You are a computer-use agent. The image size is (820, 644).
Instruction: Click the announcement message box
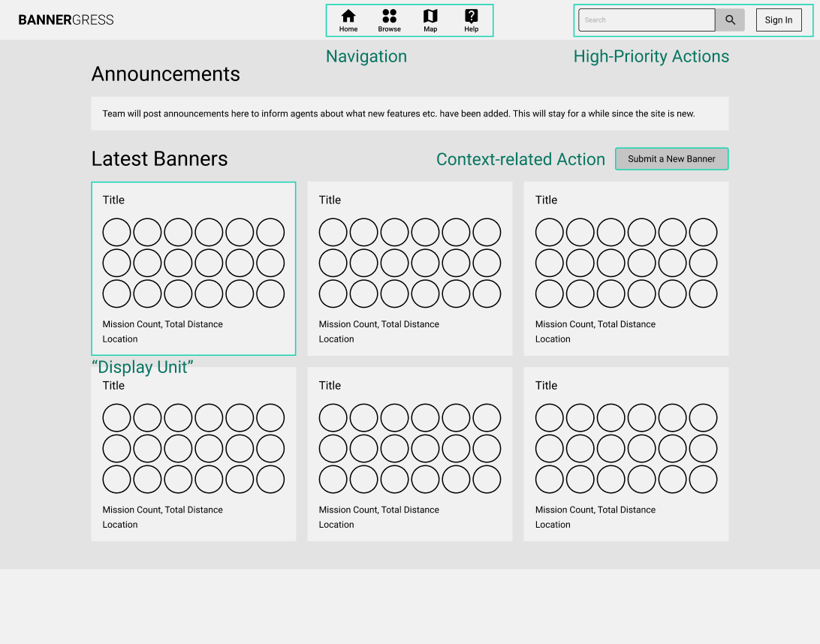(x=409, y=113)
